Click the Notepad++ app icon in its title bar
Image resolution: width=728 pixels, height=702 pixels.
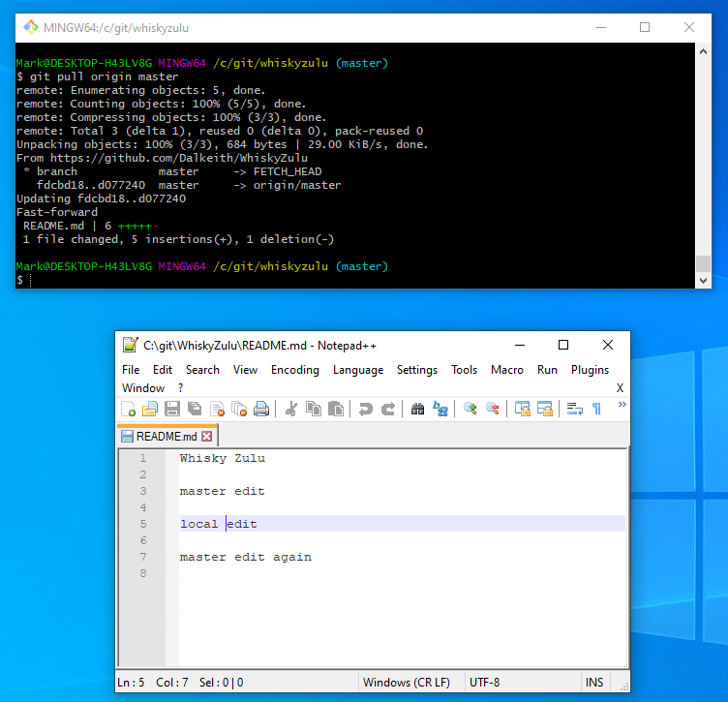coord(131,345)
